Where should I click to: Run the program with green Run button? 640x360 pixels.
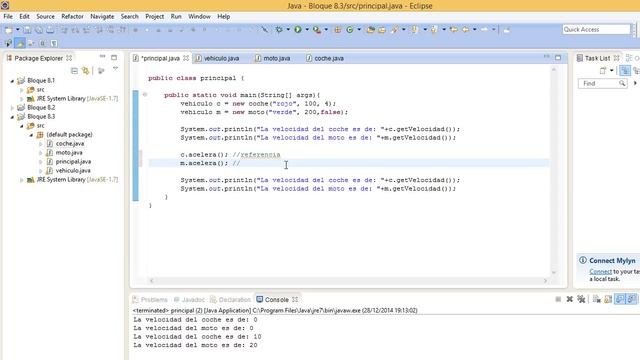coord(298,29)
